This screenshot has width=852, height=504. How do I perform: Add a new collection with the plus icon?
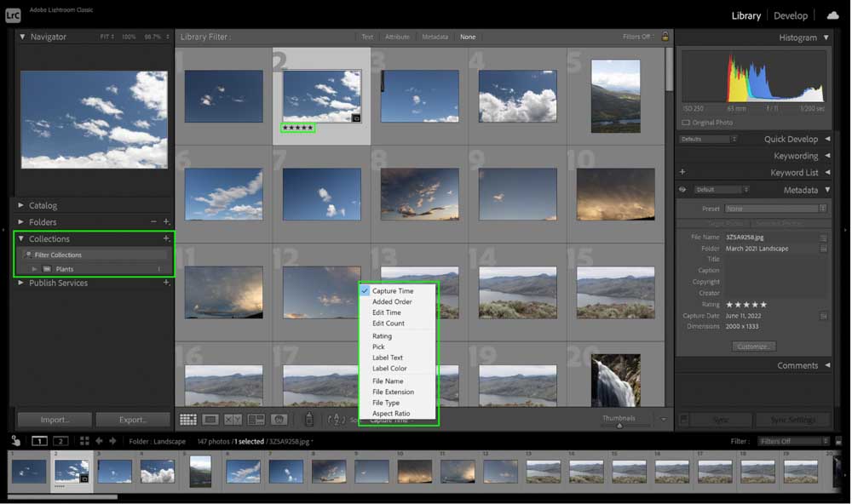point(166,238)
